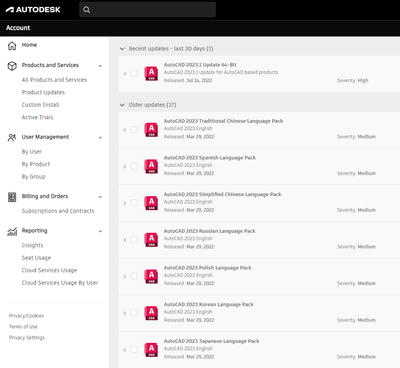Open Privacy/Cookies link
The height and width of the screenshot is (368, 400).
[x=26, y=316]
